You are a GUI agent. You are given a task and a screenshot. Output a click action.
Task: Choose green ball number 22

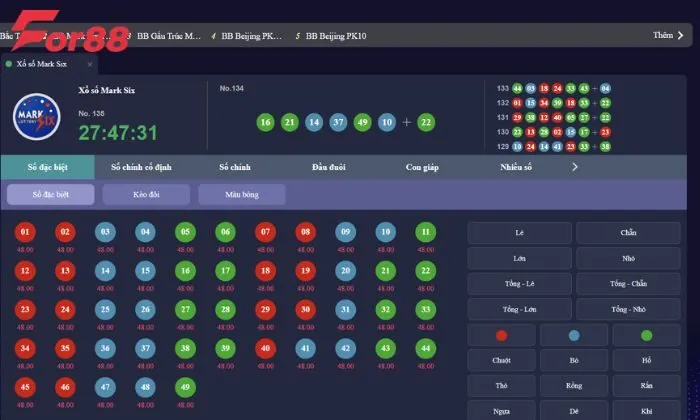pyautogui.click(x=425, y=270)
